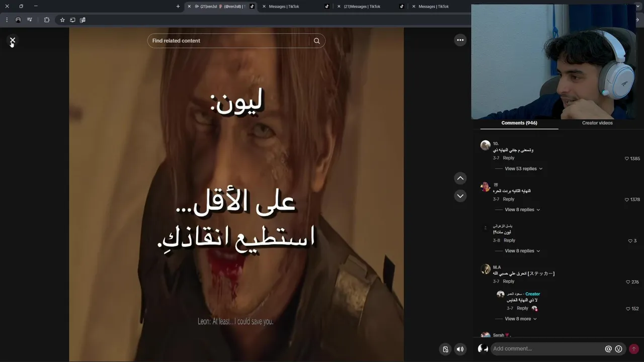This screenshot has width=644, height=362.
Task: Post comment with red send arrow
Action: point(634,349)
